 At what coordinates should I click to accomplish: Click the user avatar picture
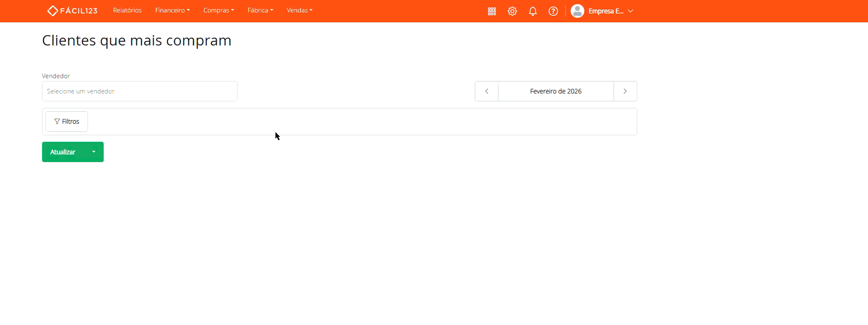click(x=577, y=11)
